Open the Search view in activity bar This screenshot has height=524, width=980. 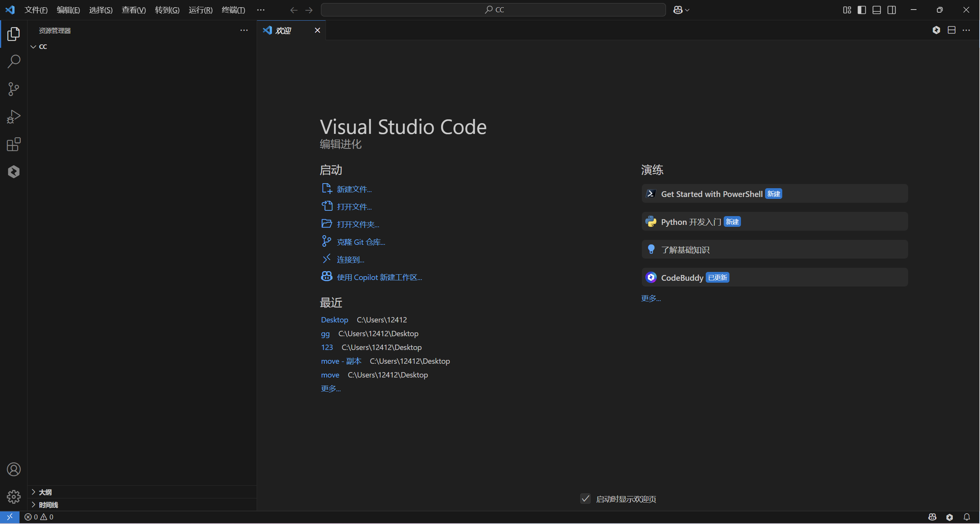tap(14, 62)
